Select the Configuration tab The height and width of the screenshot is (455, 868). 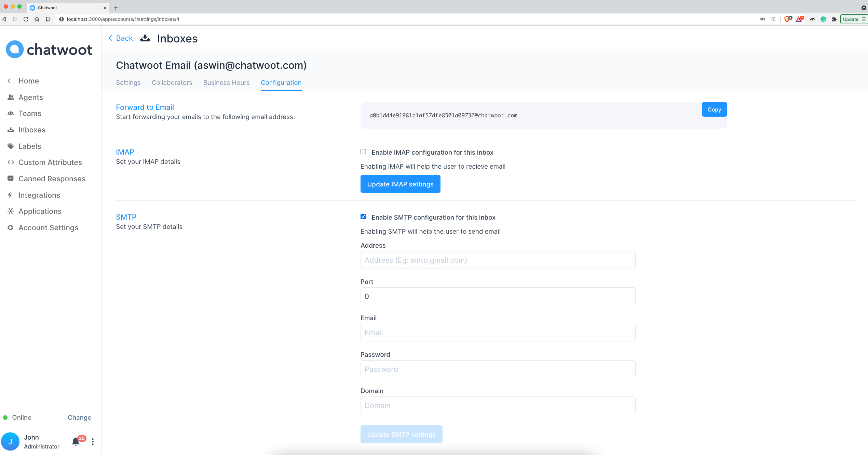[281, 82]
